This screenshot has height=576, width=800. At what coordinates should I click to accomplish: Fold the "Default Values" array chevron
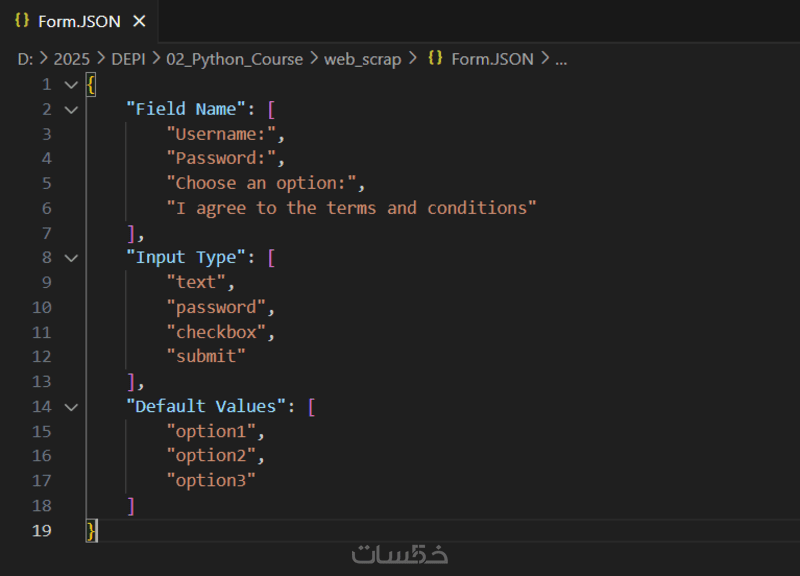(x=70, y=407)
